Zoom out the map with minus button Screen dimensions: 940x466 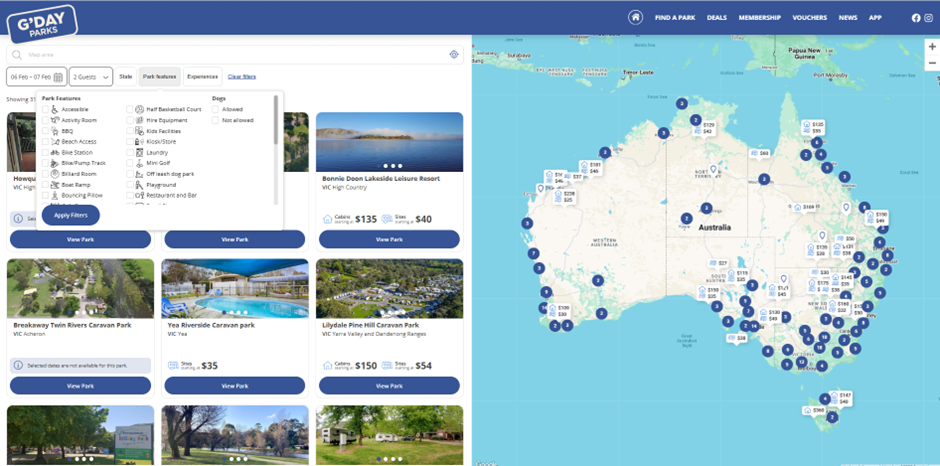coord(932,63)
